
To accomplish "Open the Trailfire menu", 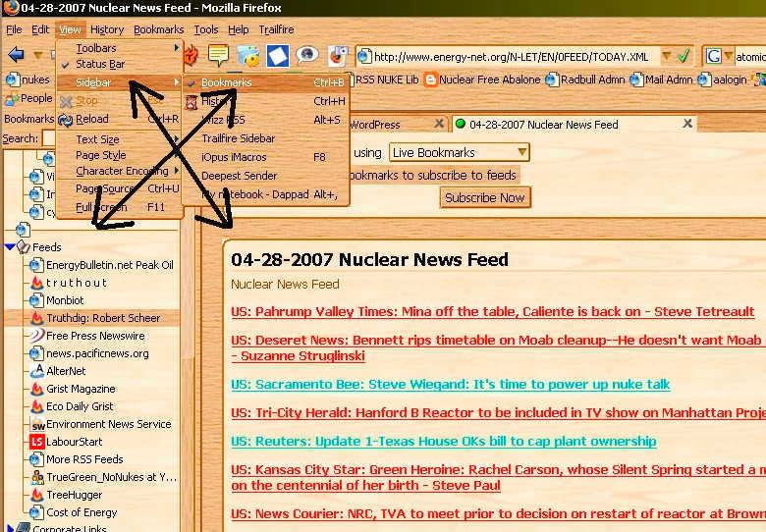I will (x=276, y=29).
